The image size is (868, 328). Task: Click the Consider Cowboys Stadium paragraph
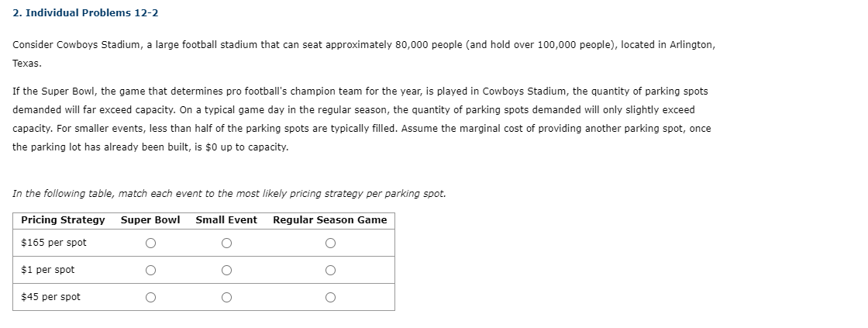click(363, 54)
